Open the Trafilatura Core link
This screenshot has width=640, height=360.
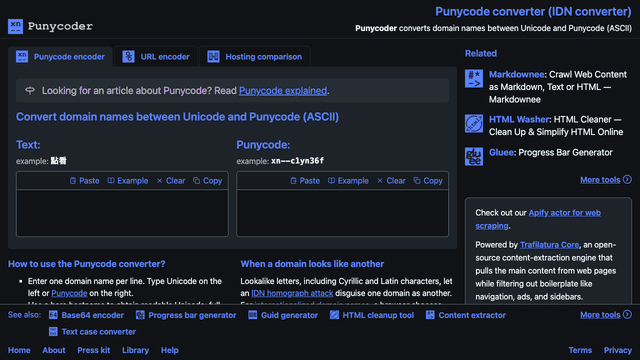[549, 245]
